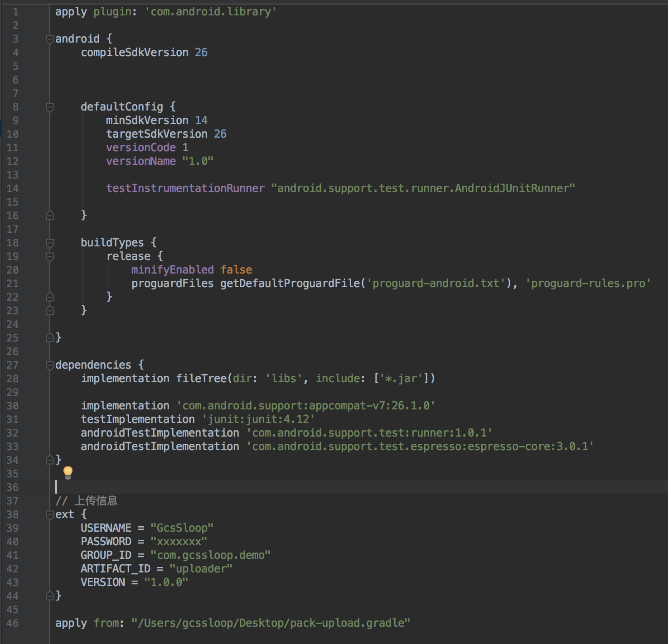This screenshot has height=644, width=668.
Task: Click gutter line number 46
Action: [x=13, y=623]
